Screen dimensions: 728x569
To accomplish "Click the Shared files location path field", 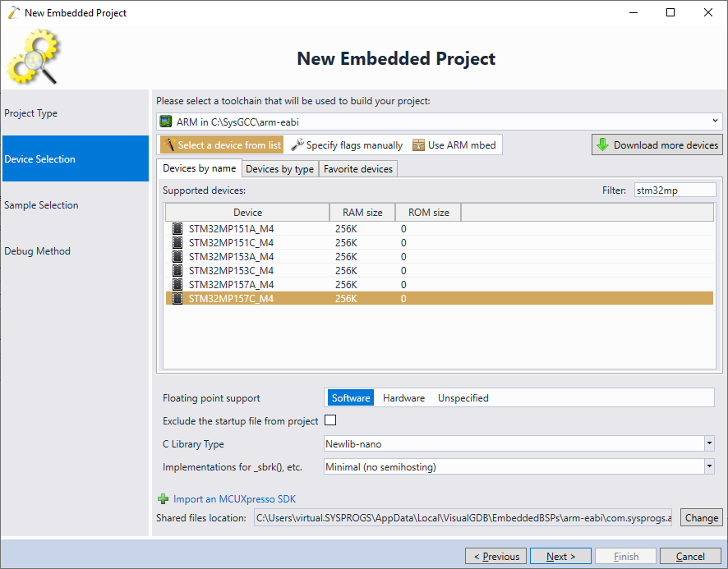I will [x=463, y=517].
